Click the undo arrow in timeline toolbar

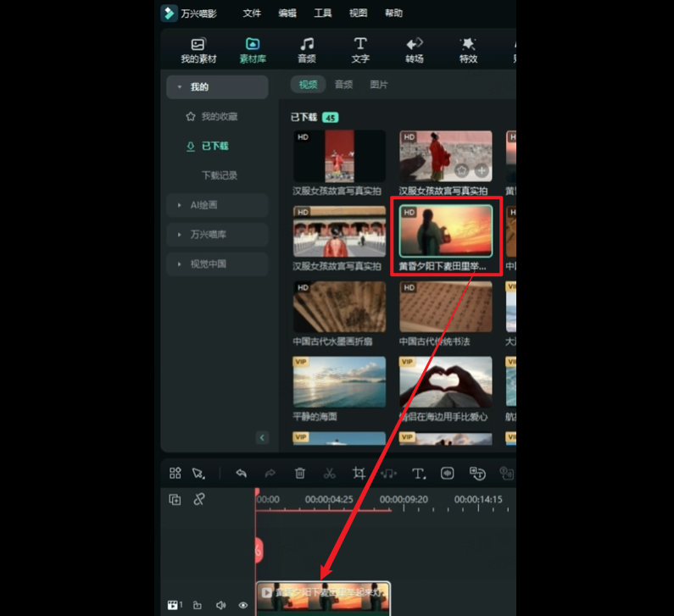[241, 474]
